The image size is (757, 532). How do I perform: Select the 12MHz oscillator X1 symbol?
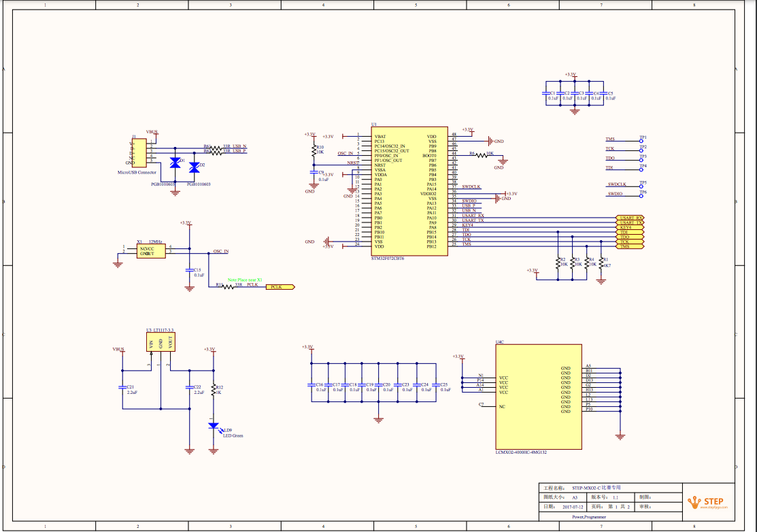[151, 250]
